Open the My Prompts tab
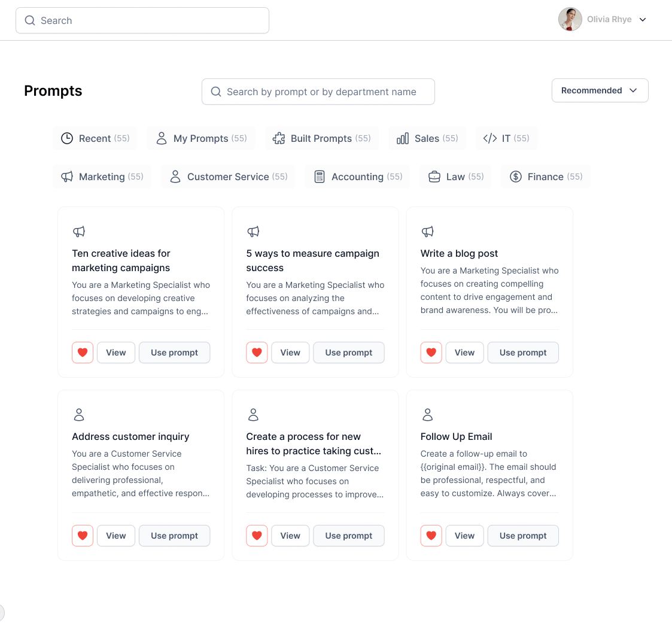Image resolution: width=672 pixels, height=638 pixels. [201, 138]
